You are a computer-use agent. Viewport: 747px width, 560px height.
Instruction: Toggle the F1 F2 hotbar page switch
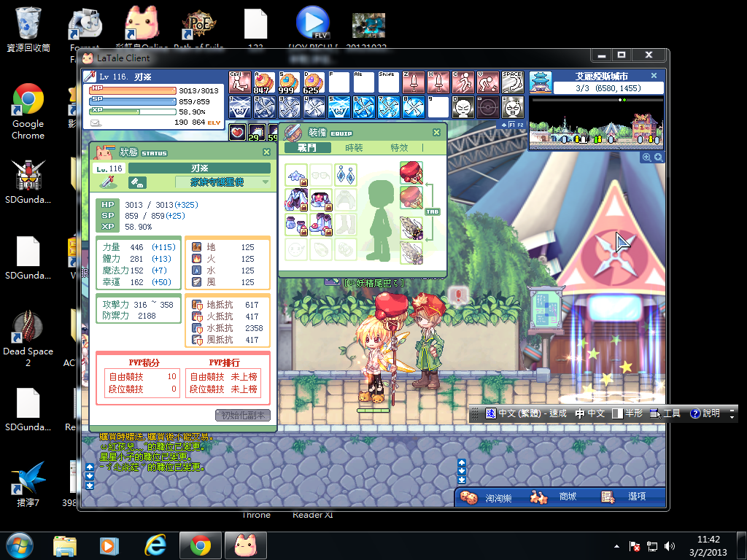pyautogui.click(x=513, y=125)
